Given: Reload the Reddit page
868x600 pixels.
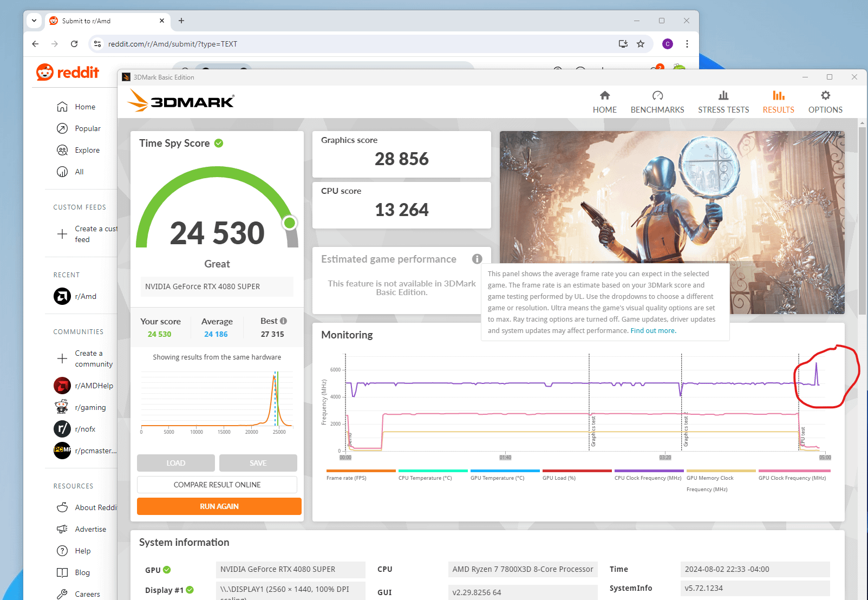Looking at the screenshot, I should pyautogui.click(x=74, y=44).
